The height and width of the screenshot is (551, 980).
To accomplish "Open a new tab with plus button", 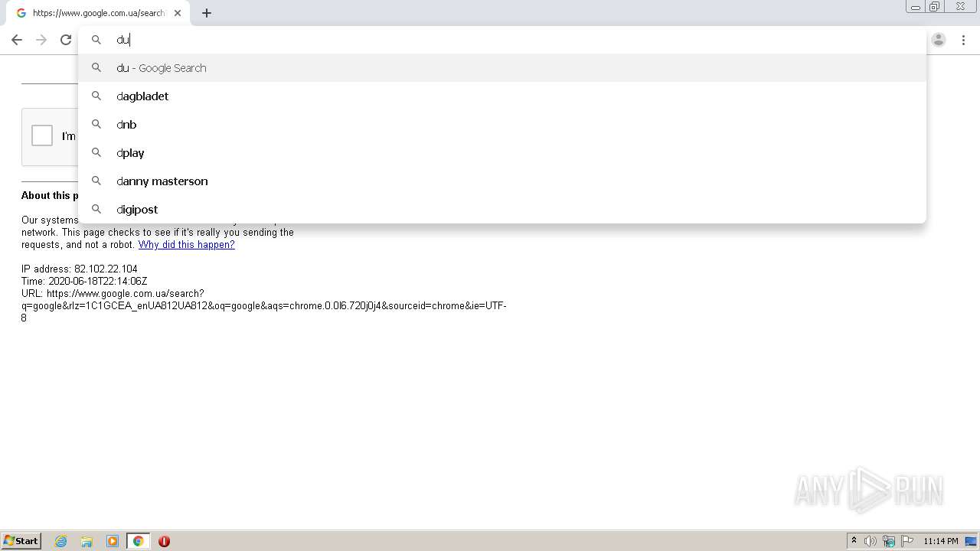I will coord(207,13).
